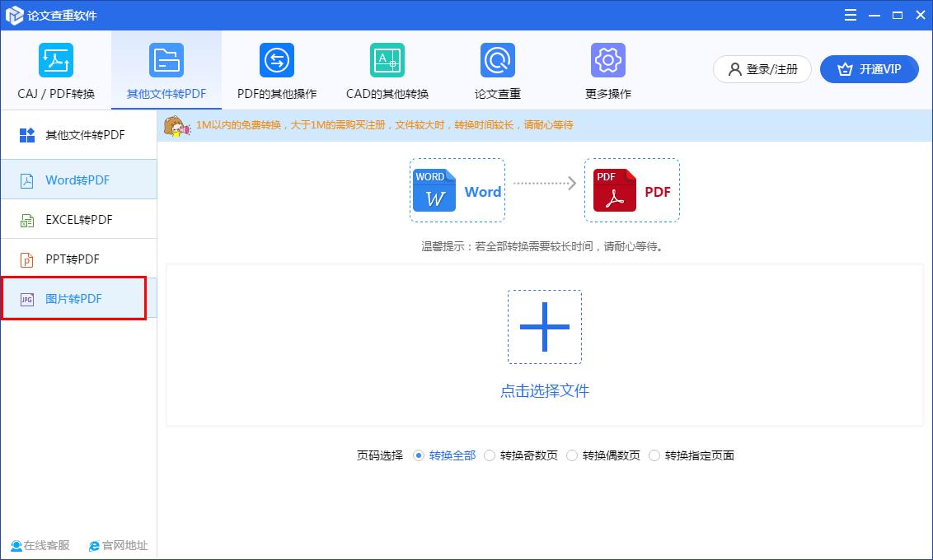Click 开通VIP to upgrade membership
Screen dimensions: 933x560
click(x=869, y=69)
